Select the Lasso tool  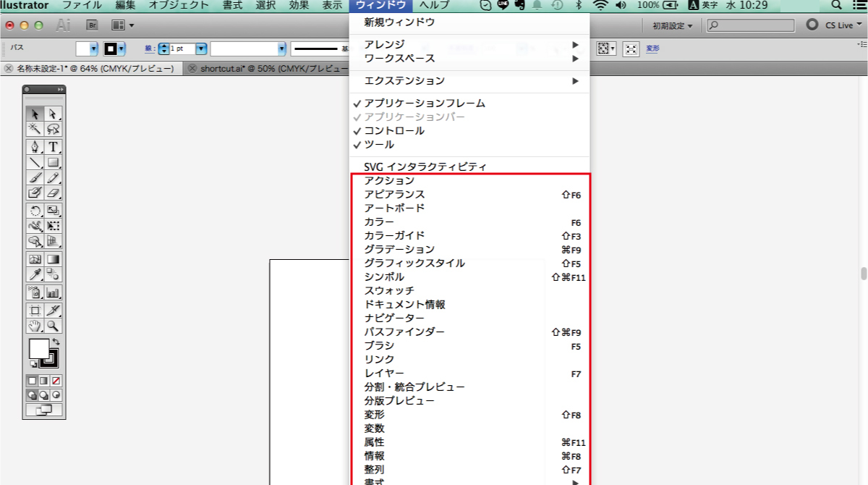tap(54, 129)
